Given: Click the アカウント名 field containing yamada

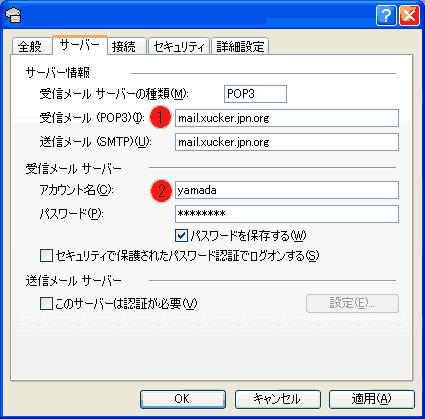Looking at the screenshot, I should click(287, 190).
